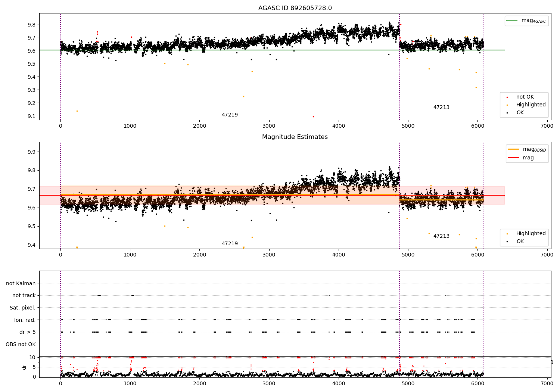Click the orange mag OBSID legend line swatch

(x=514, y=149)
